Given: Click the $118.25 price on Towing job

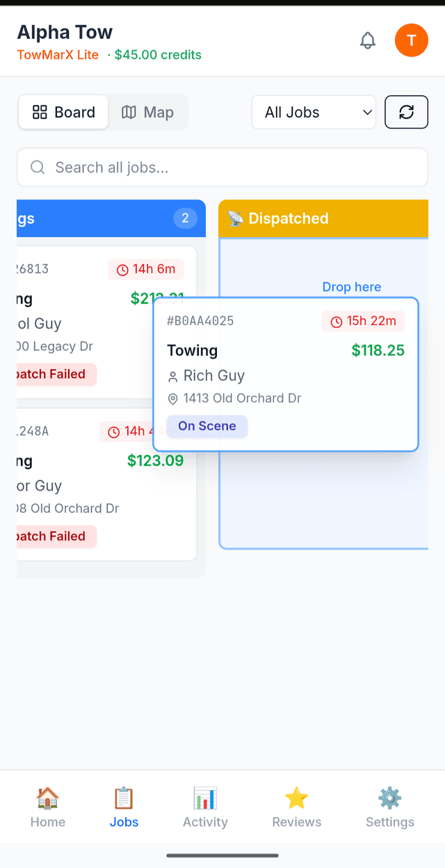Looking at the screenshot, I should pos(378,351).
